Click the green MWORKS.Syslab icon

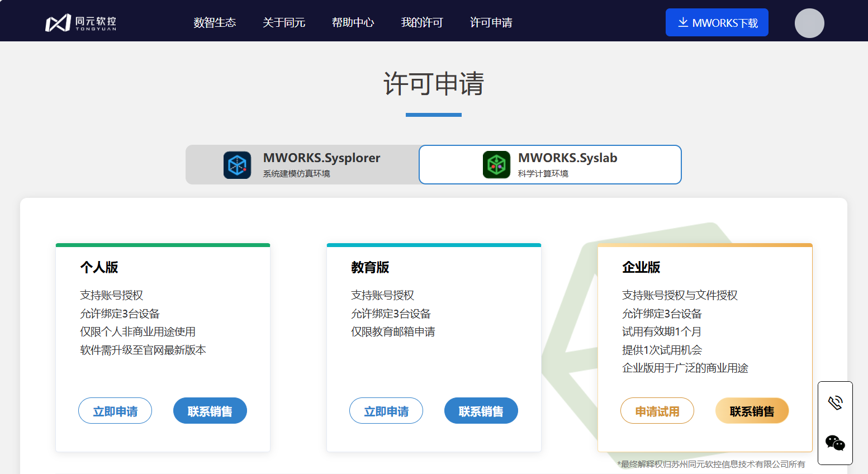point(496,165)
